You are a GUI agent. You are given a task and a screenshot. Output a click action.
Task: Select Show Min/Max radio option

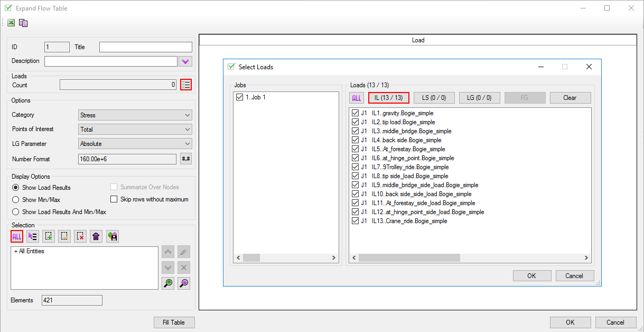(16, 200)
